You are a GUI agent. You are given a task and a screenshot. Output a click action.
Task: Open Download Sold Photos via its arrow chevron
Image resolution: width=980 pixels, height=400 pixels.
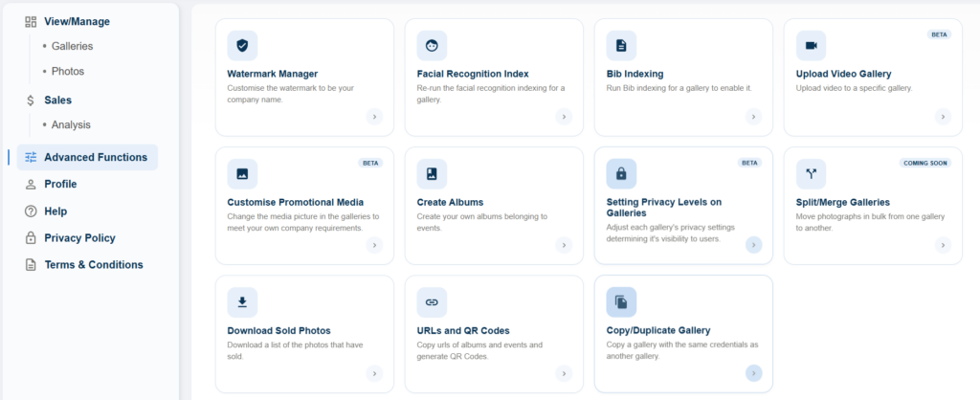pos(374,373)
